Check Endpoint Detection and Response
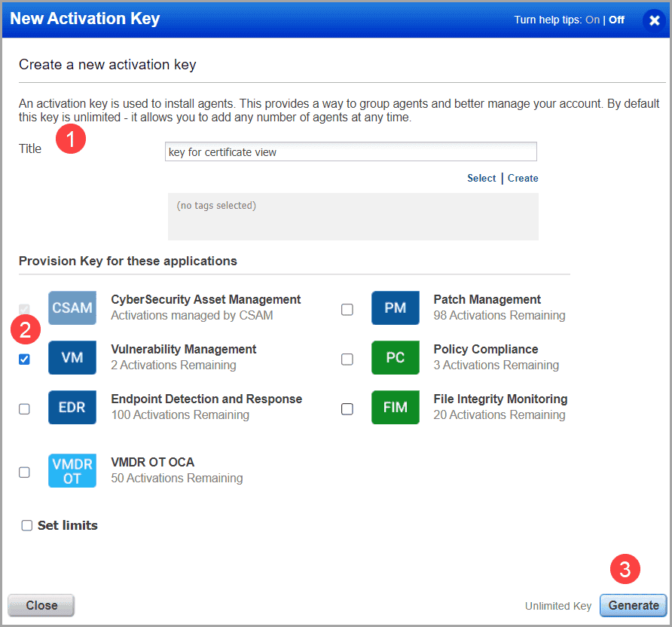This screenshot has width=672, height=627. [24, 408]
